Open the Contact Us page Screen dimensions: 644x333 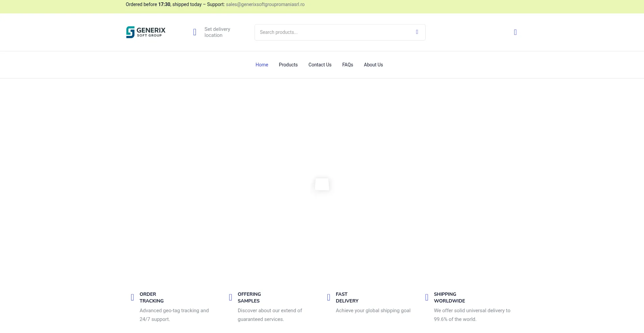coord(320,65)
